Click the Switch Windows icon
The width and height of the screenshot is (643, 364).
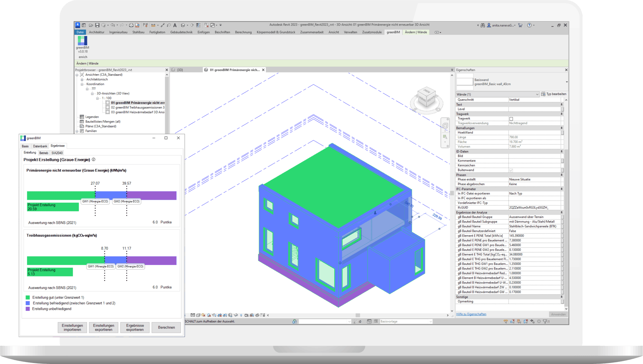[x=212, y=25]
